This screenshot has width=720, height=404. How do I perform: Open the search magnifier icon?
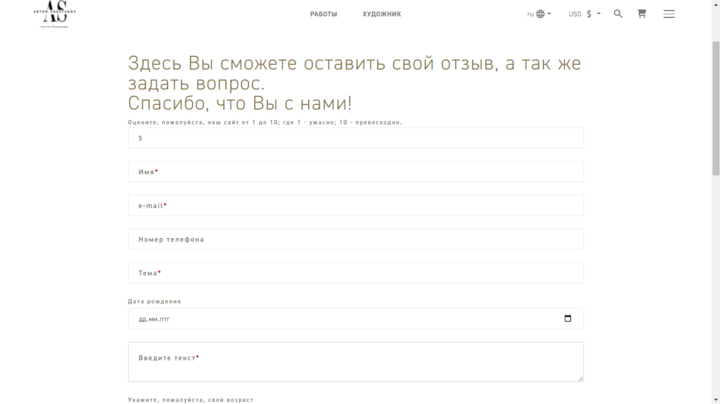tap(618, 14)
